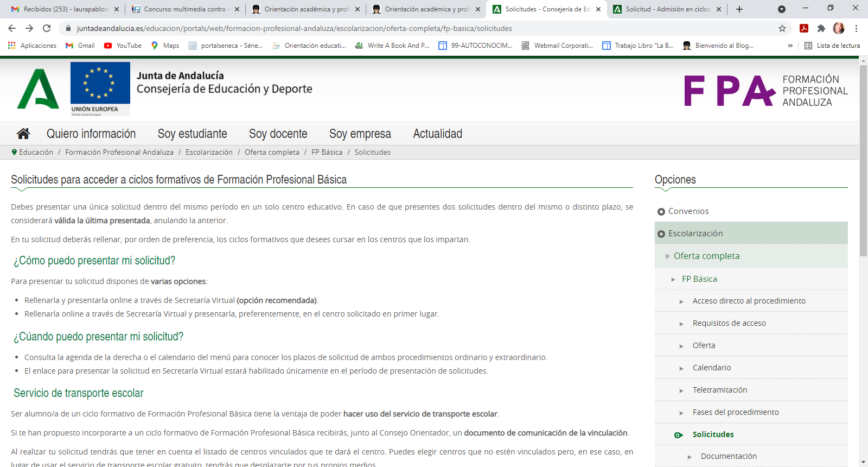This screenshot has height=467, width=868.
Task: Go back to the previous page
Action: point(12,28)
